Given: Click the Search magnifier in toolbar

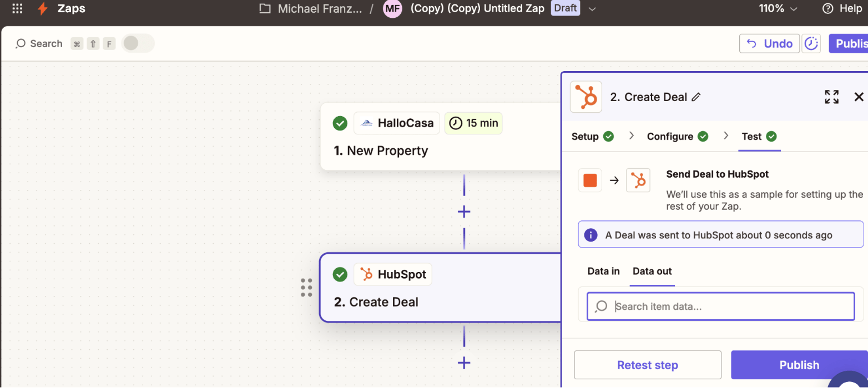Looking at the screenshot, I should coord(21,43).
